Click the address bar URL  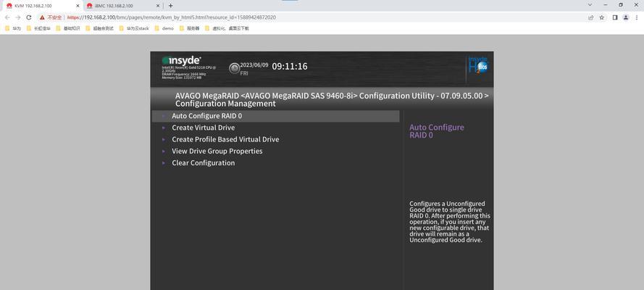click(x=172, y=17)
